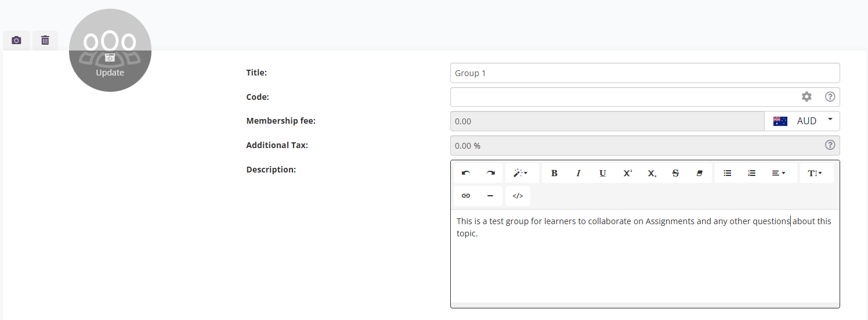
Task: Toggle bold formatting
Action: [x=554, y=173]
